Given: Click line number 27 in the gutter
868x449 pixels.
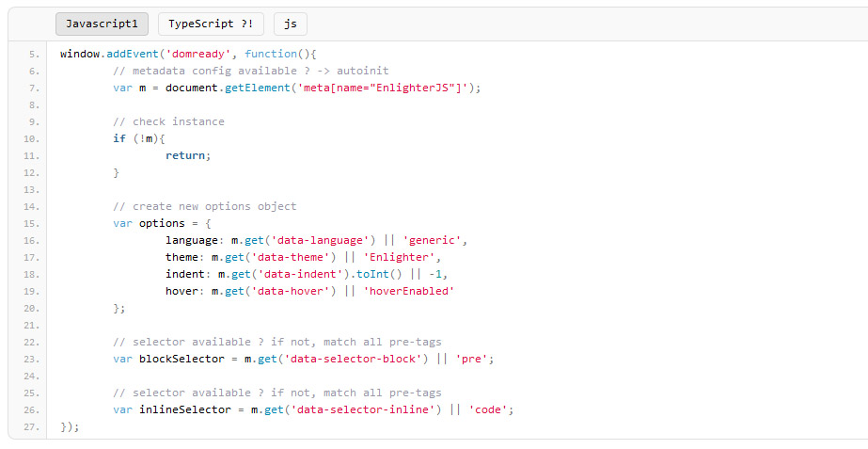Looking at the screenshot, I should (x=30, y=426).
